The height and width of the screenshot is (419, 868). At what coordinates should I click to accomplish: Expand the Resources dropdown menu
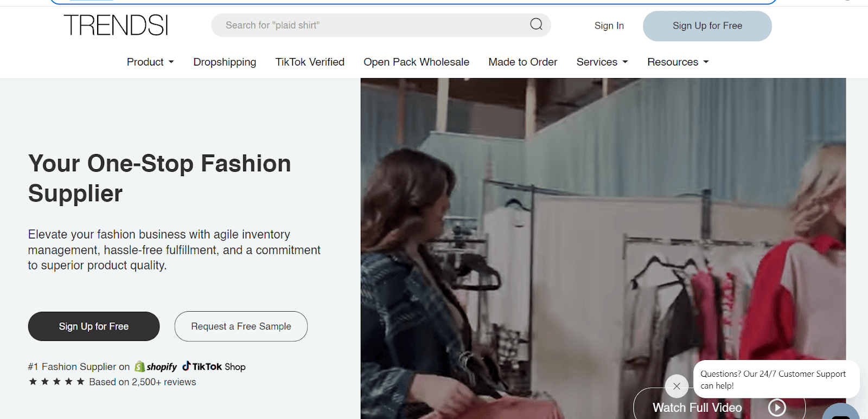tap(678, 62)
